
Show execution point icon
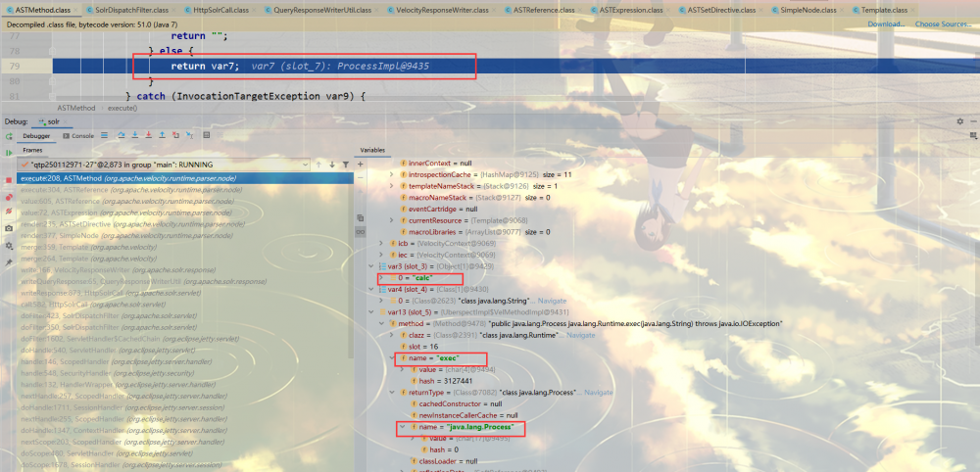pos(105,135)
